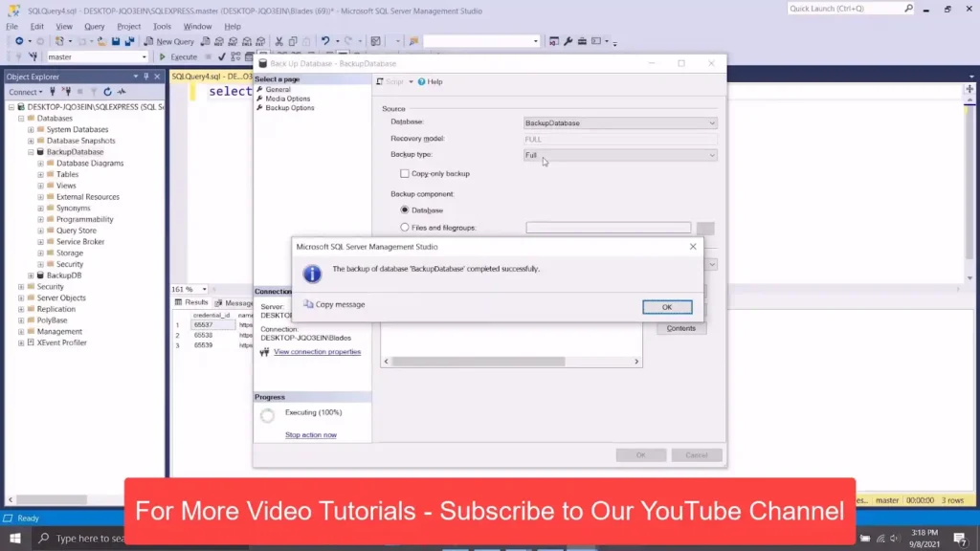Click the Files and filegroups text field

point(608,228)
